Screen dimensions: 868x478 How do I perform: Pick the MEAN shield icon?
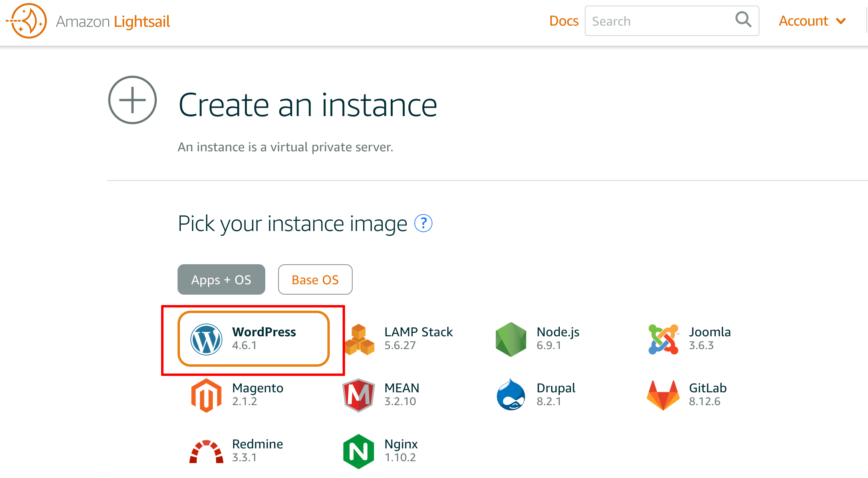359,396
